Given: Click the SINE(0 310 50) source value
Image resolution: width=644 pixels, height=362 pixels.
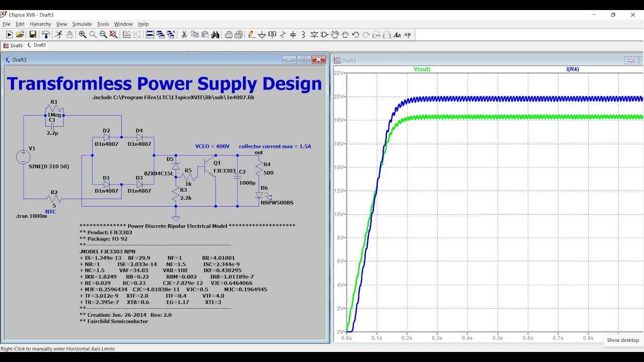Looking at the screenshot, I should pos(49,166).
